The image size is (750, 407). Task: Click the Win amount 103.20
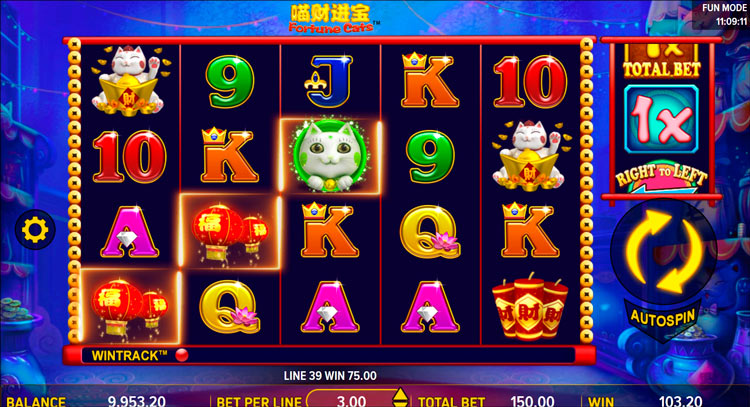681,401
